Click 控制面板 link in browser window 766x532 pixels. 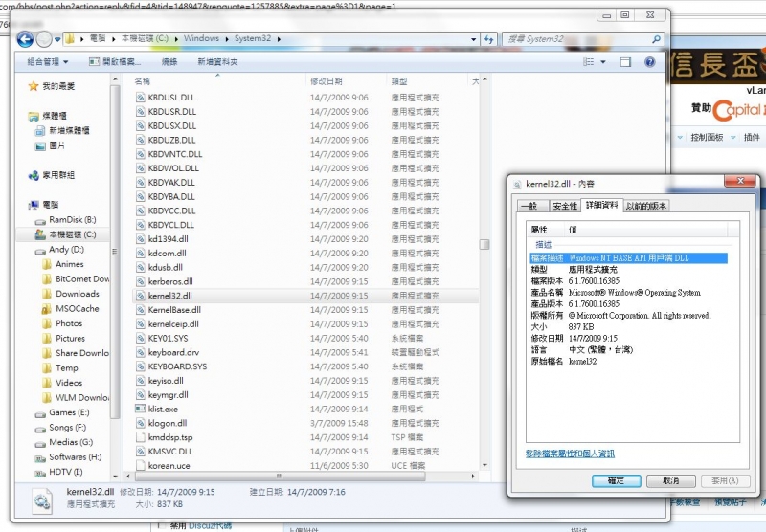[707, 137]
